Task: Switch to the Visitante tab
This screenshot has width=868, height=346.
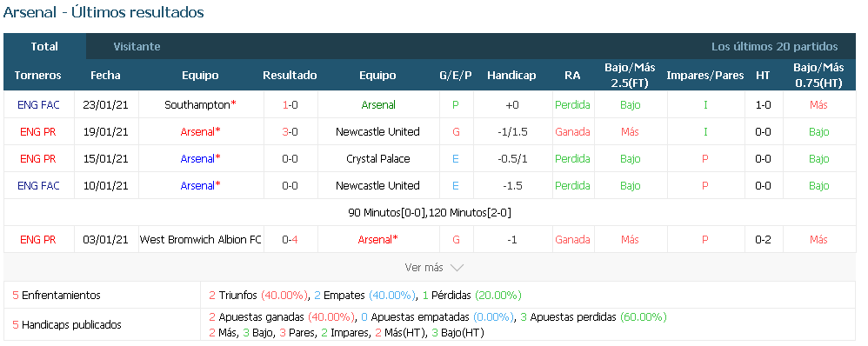Action: (x=137, y=46)
